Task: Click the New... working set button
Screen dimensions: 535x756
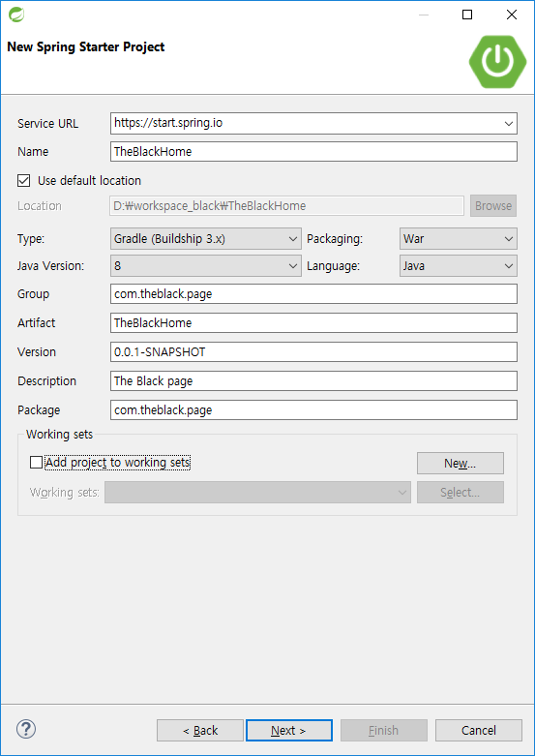Action: click(461, 464)
